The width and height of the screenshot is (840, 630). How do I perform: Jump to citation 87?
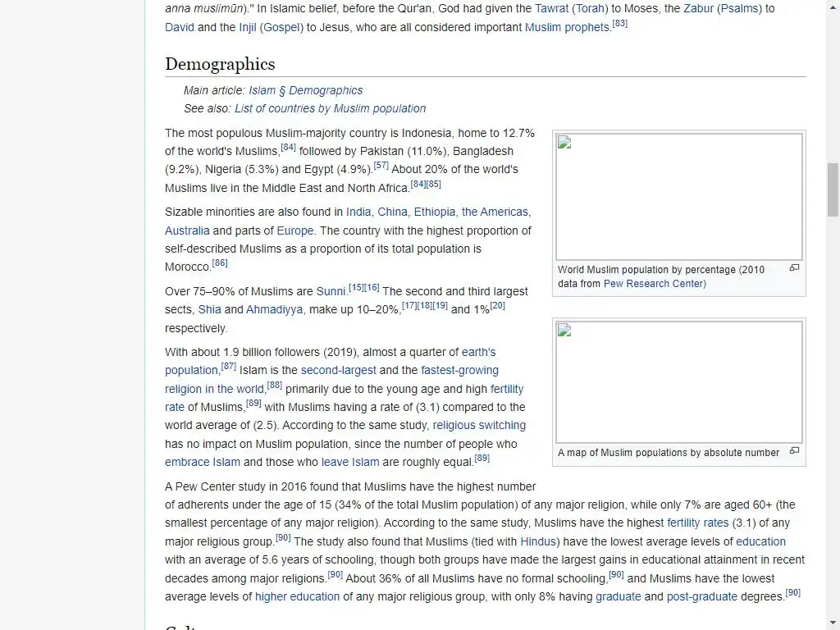coord(229,367)
